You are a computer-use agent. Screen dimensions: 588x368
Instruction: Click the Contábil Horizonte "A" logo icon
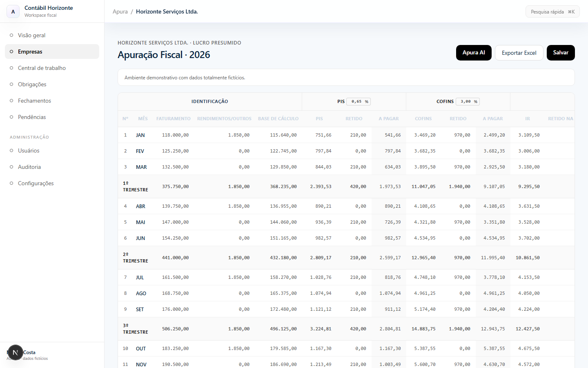point(13,11)
